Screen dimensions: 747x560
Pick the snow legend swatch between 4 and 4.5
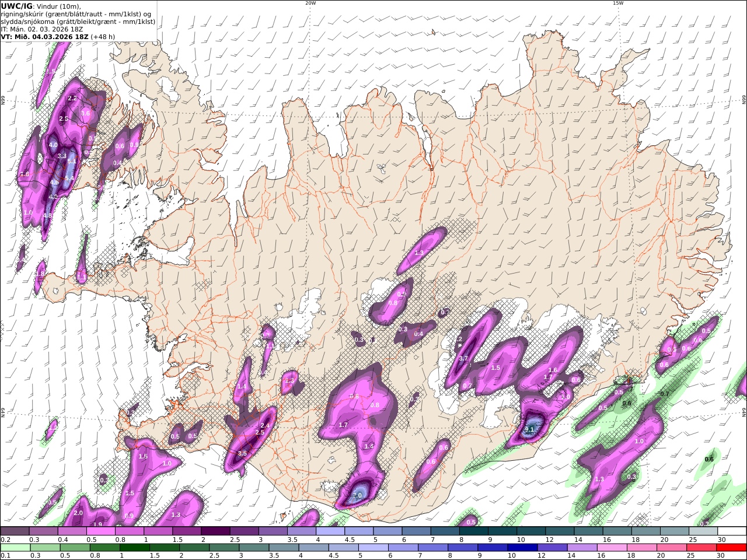click(x=330, y=531)
